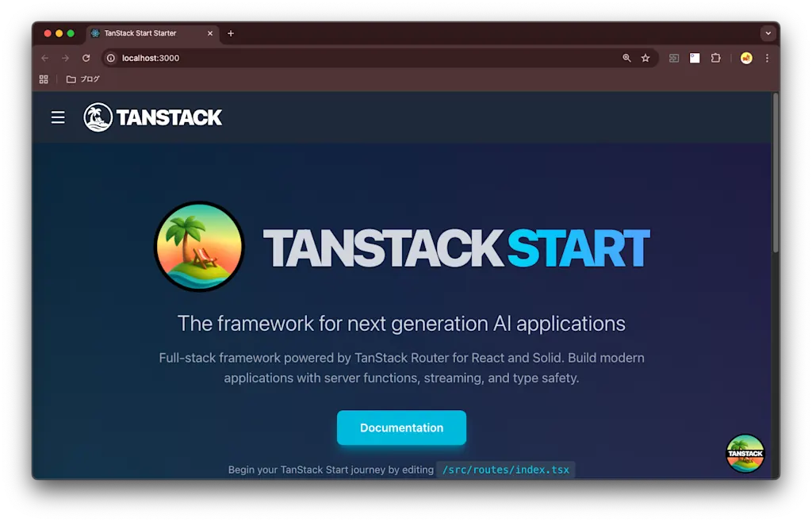The height and width of the screenshot is (522, 812).
Task: Open a new browser tab
Action: (231, 33)
